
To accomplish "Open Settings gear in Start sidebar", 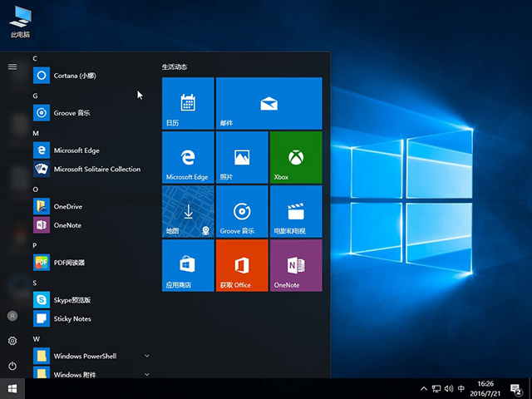I will 12,341.
